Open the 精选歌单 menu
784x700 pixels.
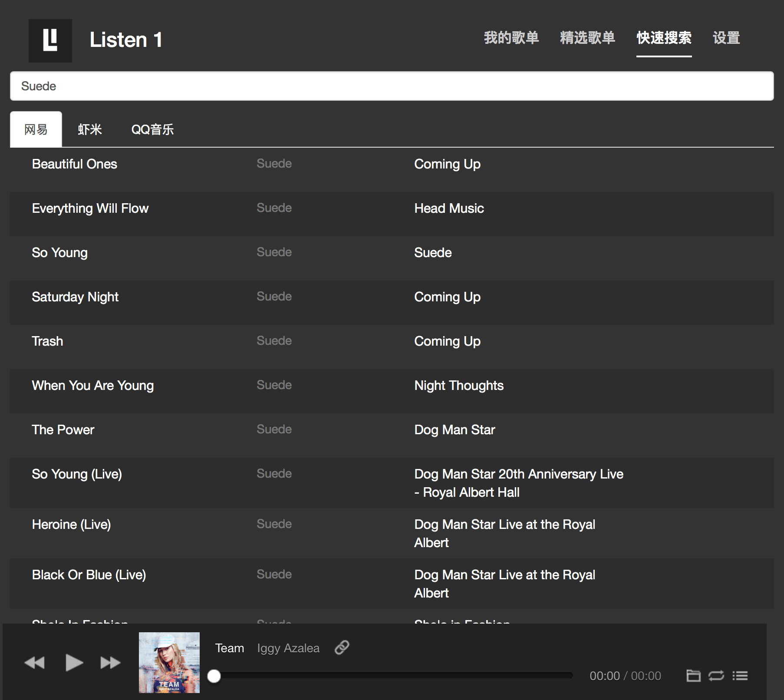coord(587,38)
